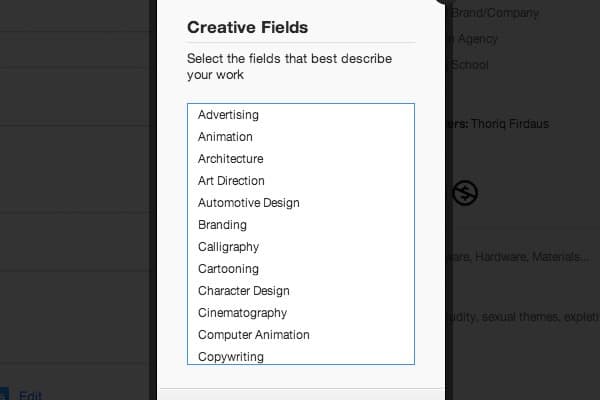Choose Cinematography from the list
Image resolution: width=600 pixels, height=400 pixels.
301,313
